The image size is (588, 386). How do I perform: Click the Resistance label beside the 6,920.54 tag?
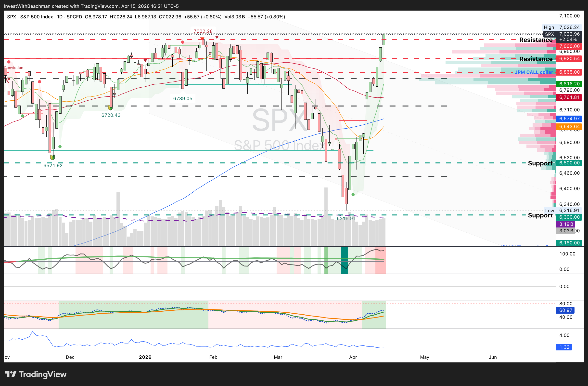(536, 59)
